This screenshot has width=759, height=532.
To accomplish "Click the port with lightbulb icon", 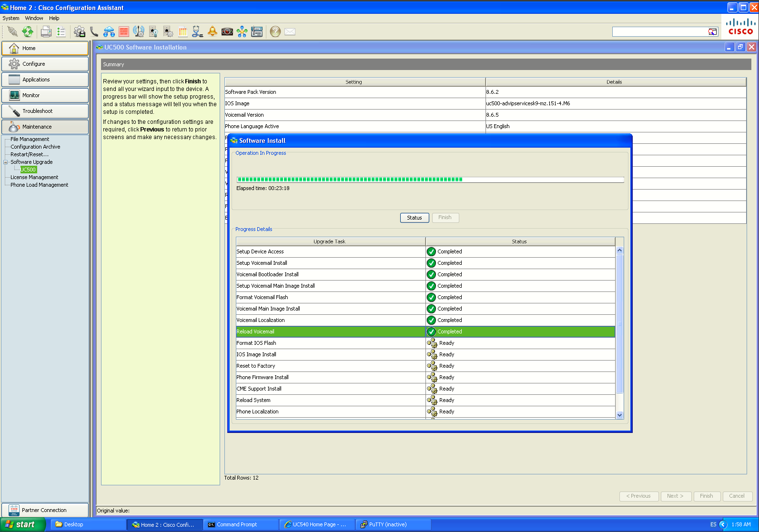I will point(153,32).
